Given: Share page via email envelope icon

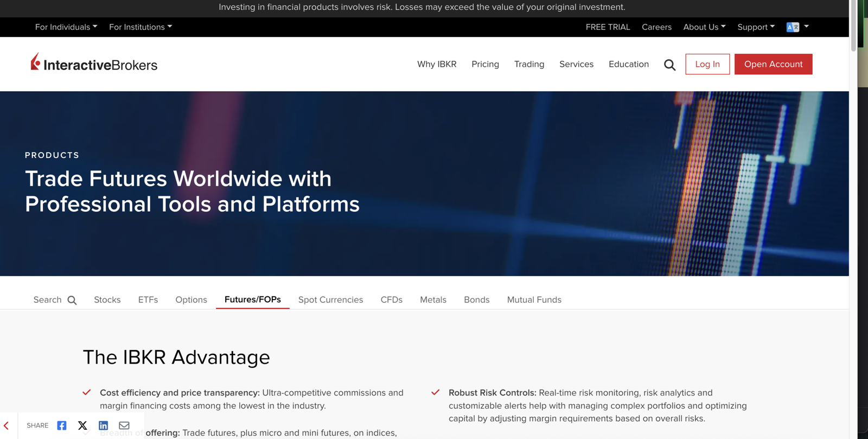Looking at the screenshot, I should [124, 425].
